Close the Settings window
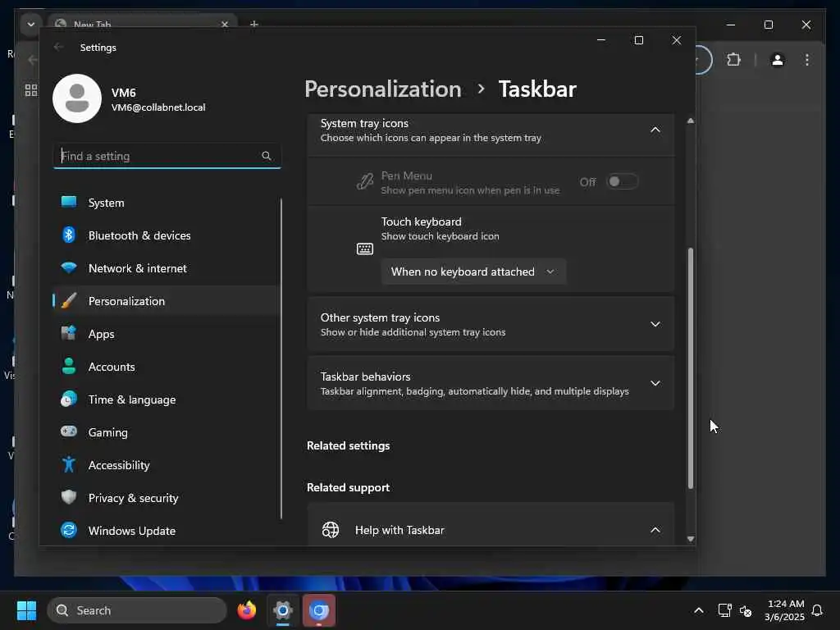The width and height of the screenshot is (840, 630). tap(677, 40)
